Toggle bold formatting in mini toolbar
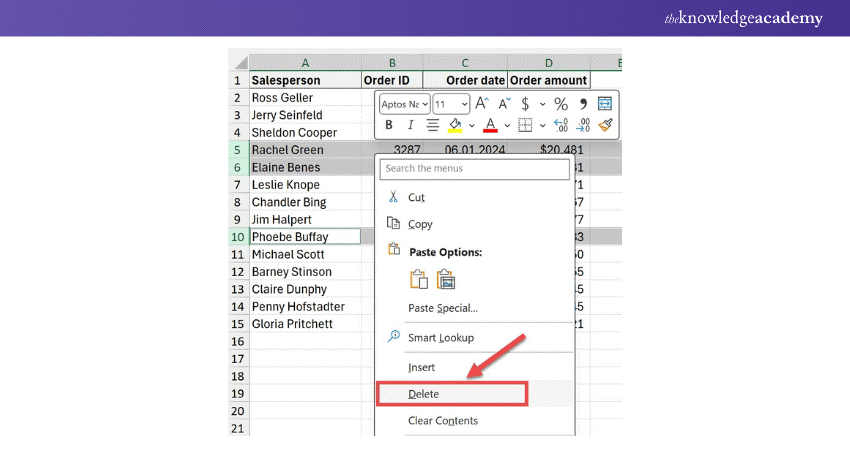The height and width of the screenshot is (450, 850). tap(389, 125)
